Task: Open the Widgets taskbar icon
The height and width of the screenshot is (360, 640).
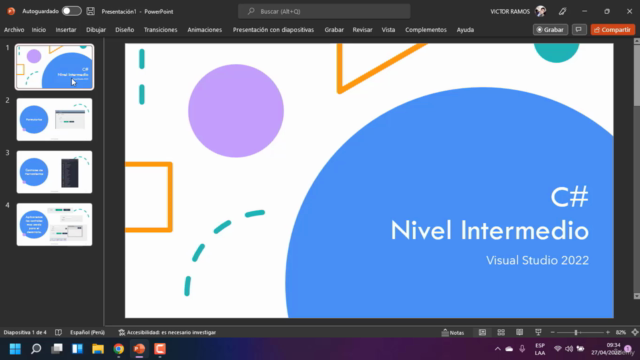Action: tap(77, 349)
